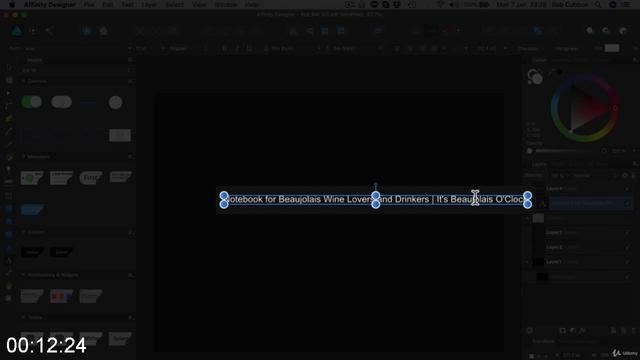Viewport: 640px width, 360px height.
Task: Click inside the Beaujolais text on canvas
Action: pos(376,199)
